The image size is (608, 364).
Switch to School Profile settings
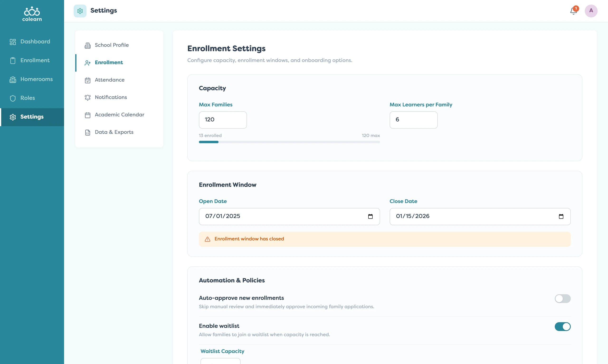pos(119,45)
